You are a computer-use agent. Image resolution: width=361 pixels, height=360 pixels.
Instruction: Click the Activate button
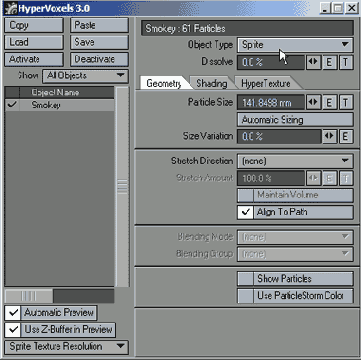pyautogui.click(x=34, y=59)
